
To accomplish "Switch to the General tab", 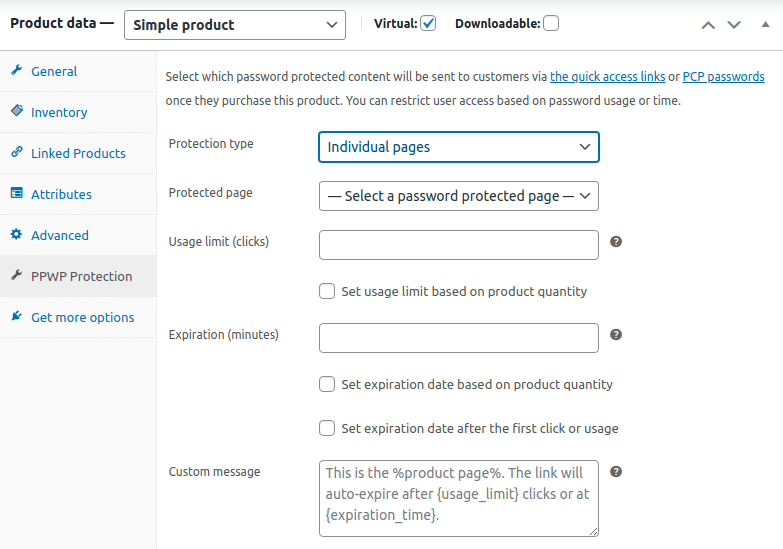I will tap(54, 71).
